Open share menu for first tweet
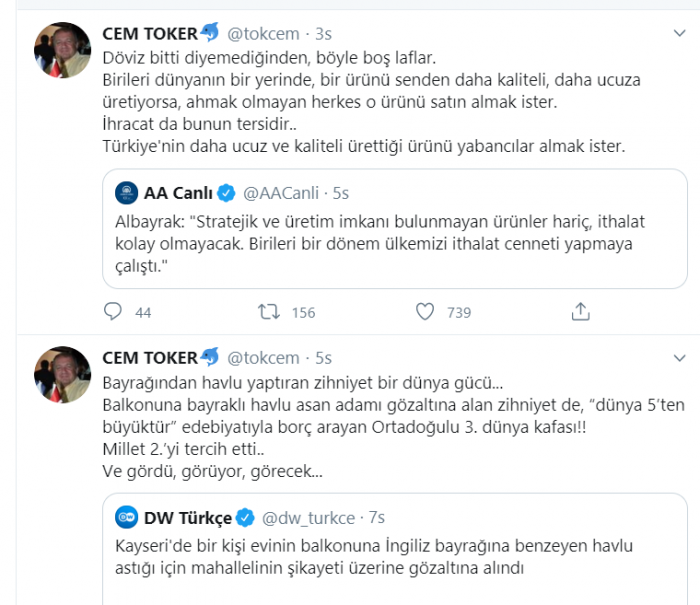The image size is (700, 605). point(580,313)
